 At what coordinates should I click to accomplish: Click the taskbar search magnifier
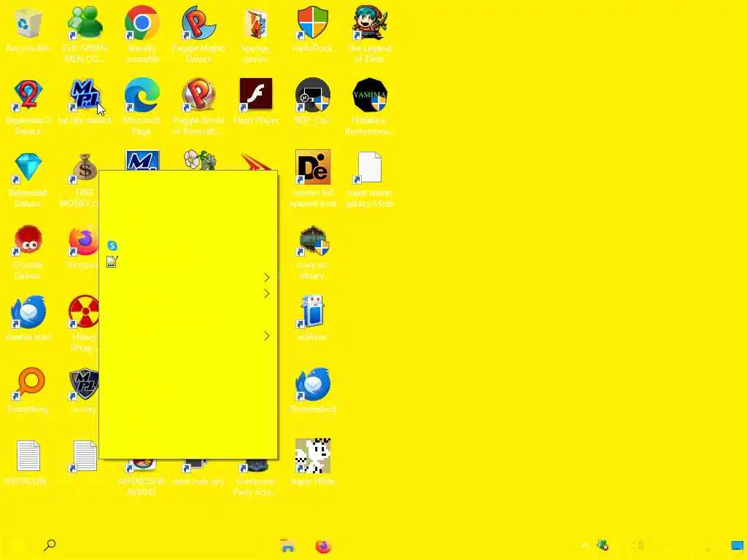(50, 545)
